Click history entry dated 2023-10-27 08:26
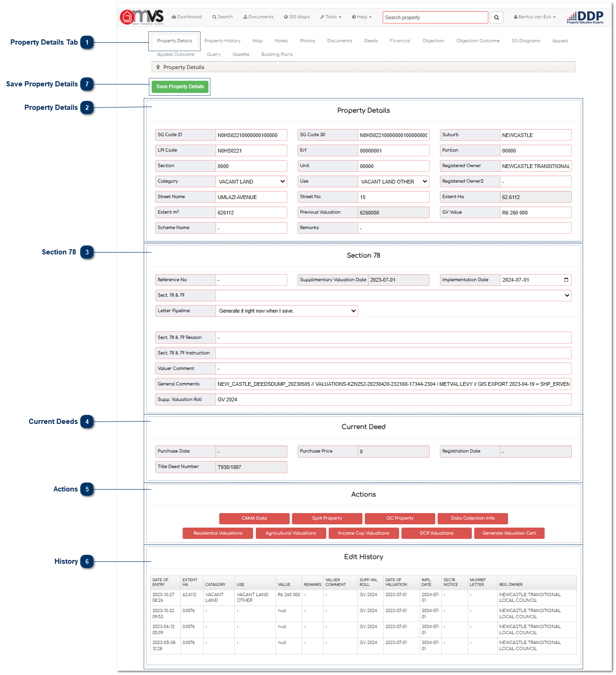 point(363,598)
